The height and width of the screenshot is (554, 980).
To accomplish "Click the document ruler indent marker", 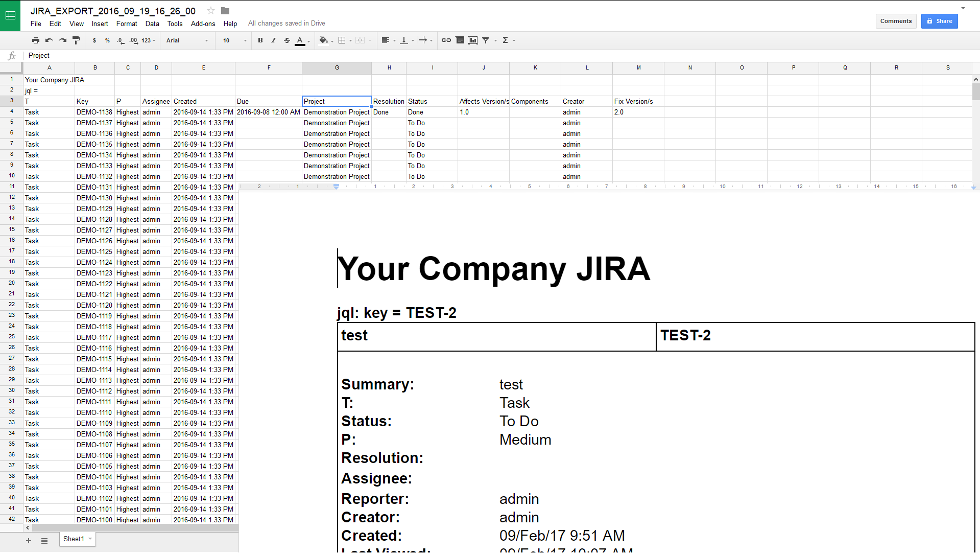I will pos(336,187).
